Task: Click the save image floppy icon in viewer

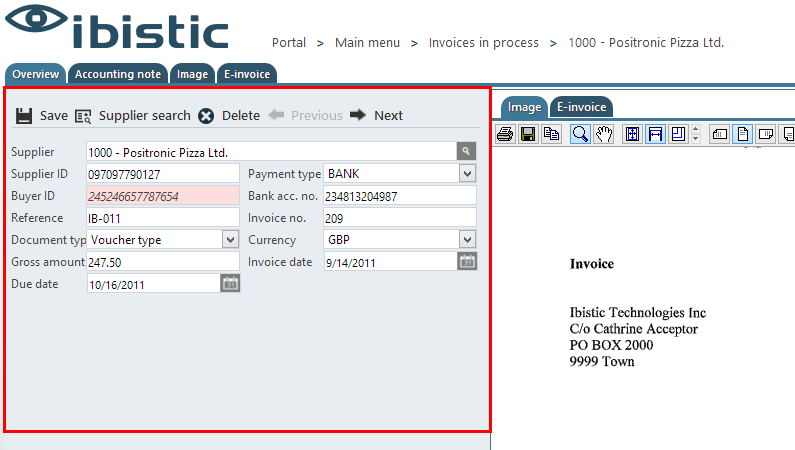Action: pyautogui.click(x=528, y=134)
